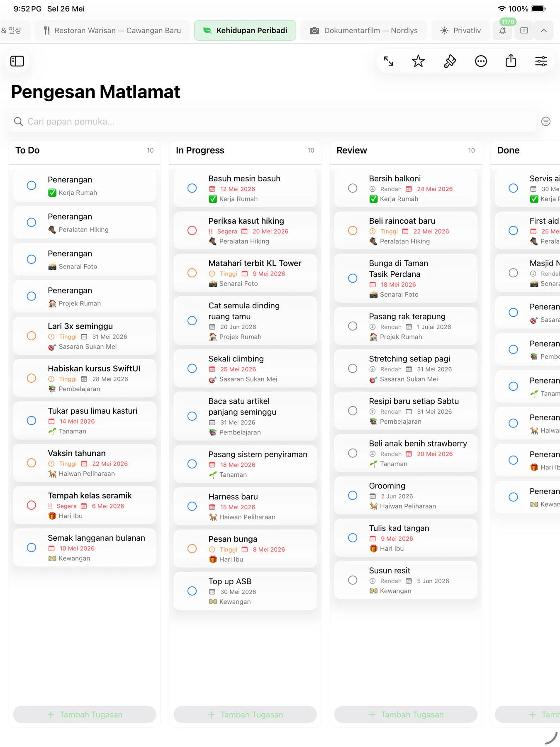Toggle the sidebar panel icon
Image resolution: width=560 pixels, height=747 pixels.
coord(17,61)
